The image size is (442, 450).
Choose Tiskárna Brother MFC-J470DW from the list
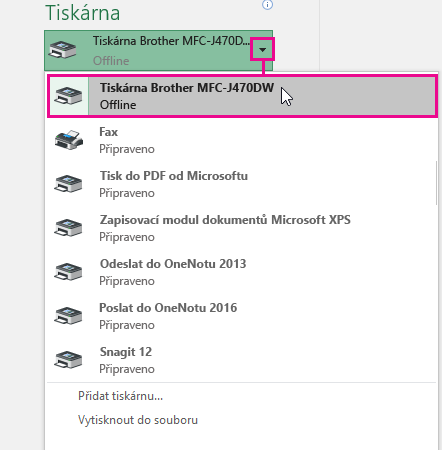pyautogui.click(x=242, y=96)
